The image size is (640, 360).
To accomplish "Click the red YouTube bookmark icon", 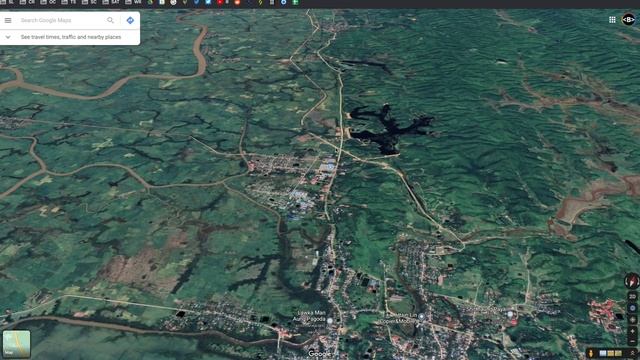I will pos(220,2).
